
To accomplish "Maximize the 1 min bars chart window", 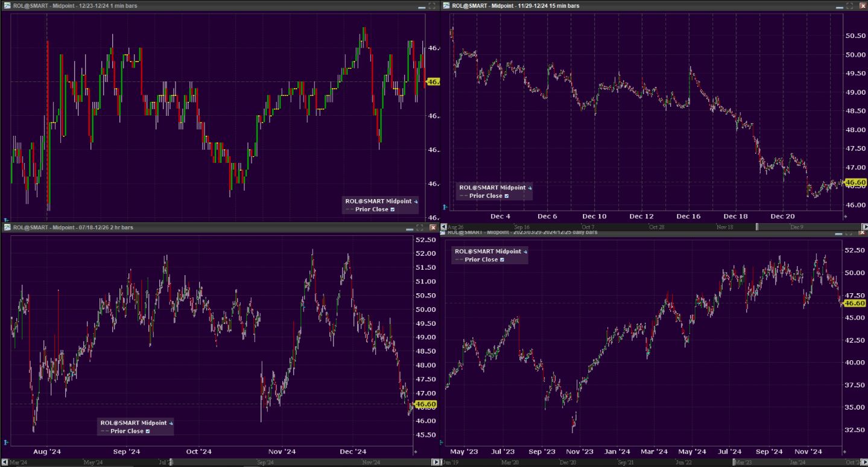I will pyautogui.click(x=432, y=5).
